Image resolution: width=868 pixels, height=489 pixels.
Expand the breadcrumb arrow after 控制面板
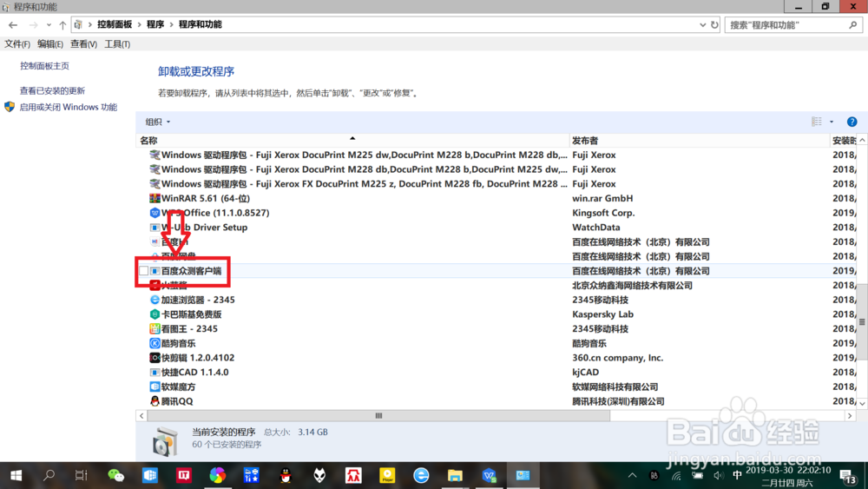point(139,25)
